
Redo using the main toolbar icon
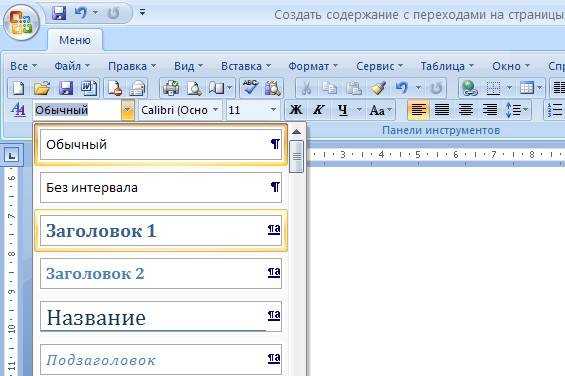pos(436,88)
